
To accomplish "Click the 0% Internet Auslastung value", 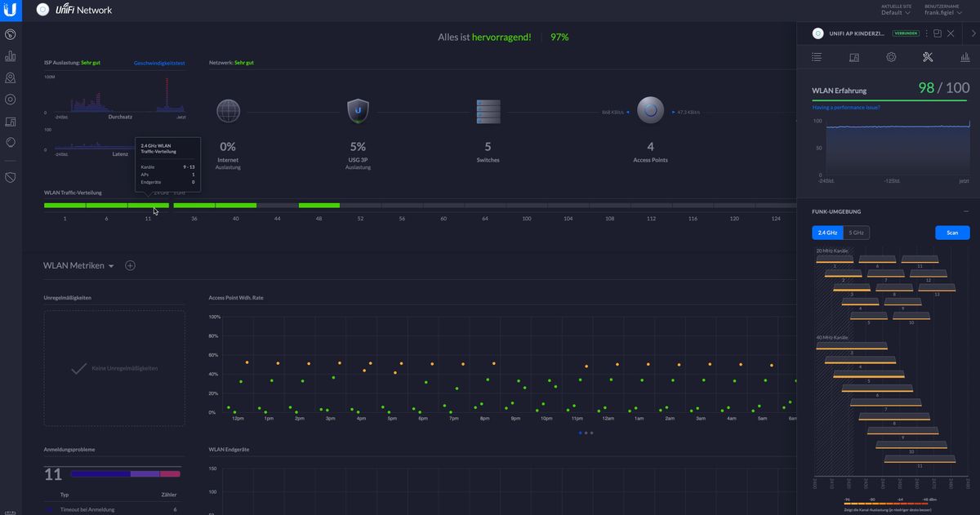I will click(x=228, y=147).
